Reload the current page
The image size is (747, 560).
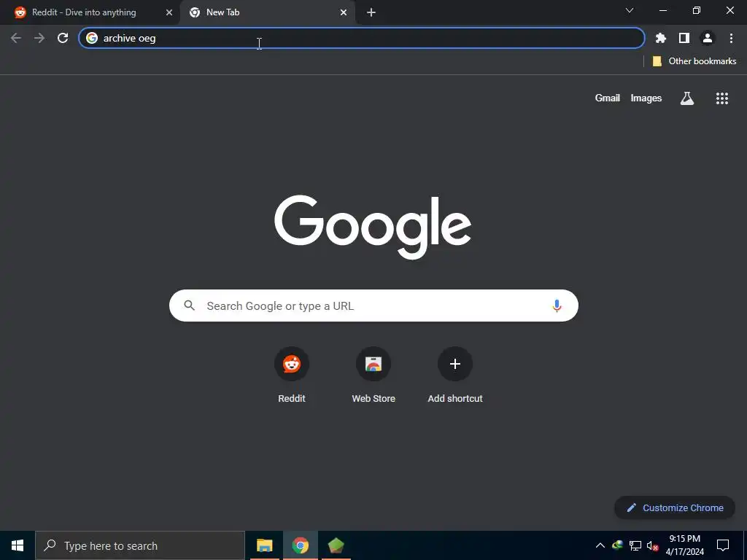[63, 38]
